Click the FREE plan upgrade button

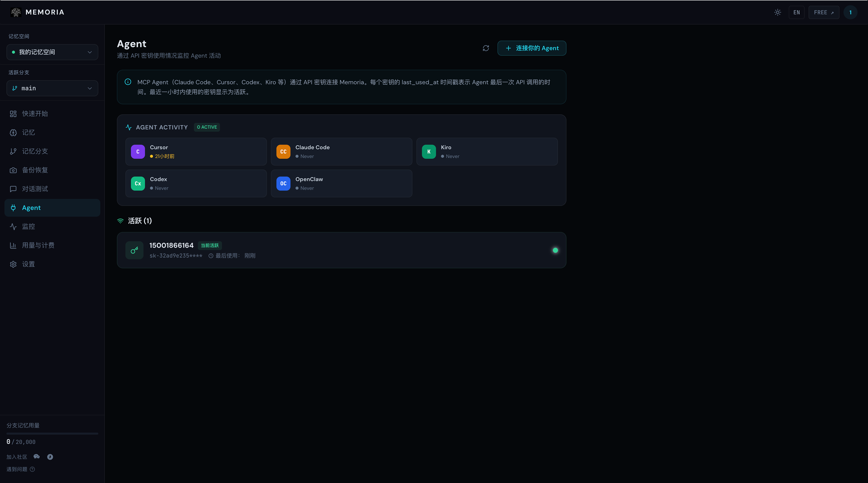point(824,13)
